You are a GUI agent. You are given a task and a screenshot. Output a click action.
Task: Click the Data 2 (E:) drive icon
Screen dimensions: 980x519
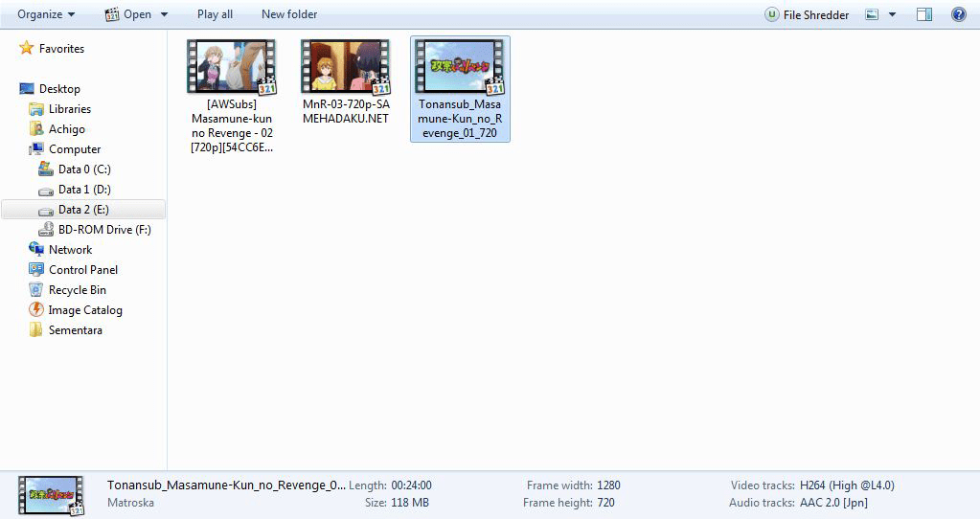[46, 211]
